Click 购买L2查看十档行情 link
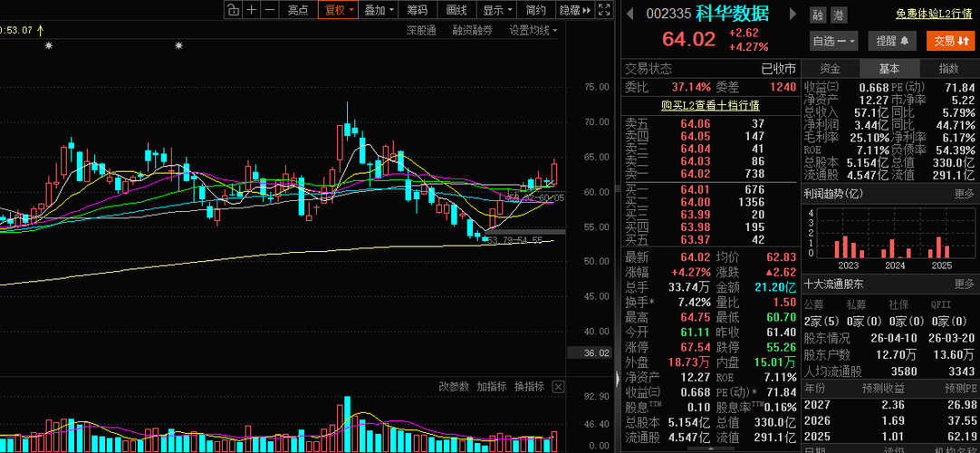 tap(711, 105)
